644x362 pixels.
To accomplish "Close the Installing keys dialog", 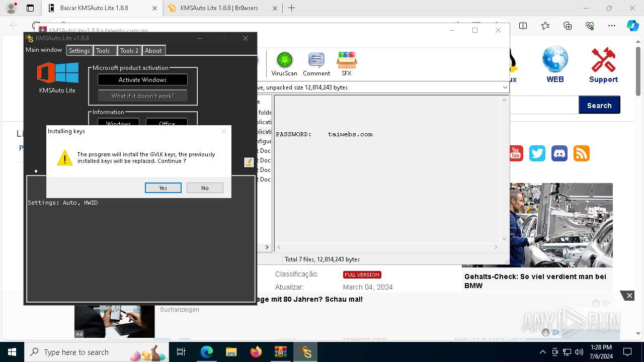I will pyautogui.click(x=224, y=131).
